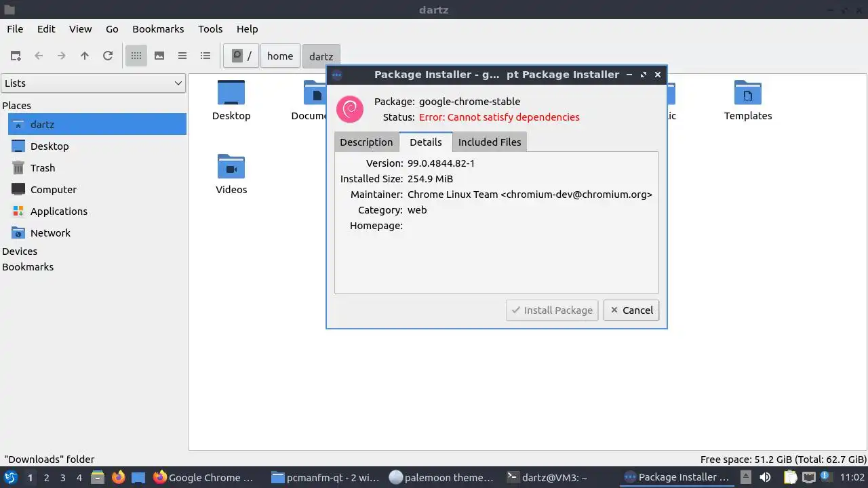Image resolution: width=868 pixels, height=488 pixels.
Task: Switch to compact list view
Action: tap(182, 56)
